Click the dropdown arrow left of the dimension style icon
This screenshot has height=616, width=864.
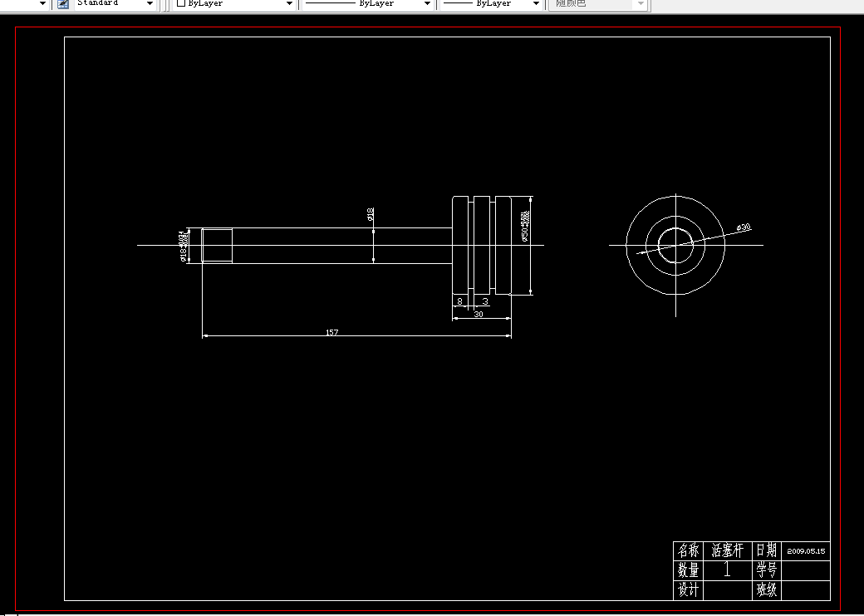click(x=42, y=3)
